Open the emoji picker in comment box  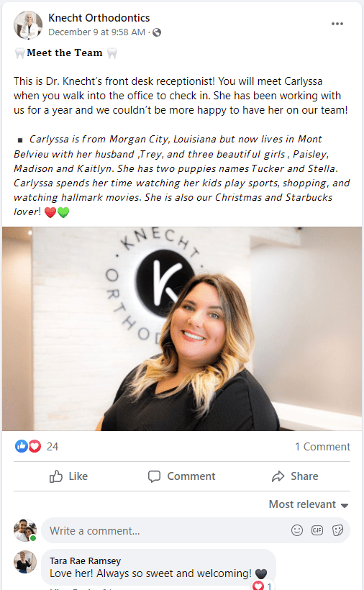(x=297, y=530)
